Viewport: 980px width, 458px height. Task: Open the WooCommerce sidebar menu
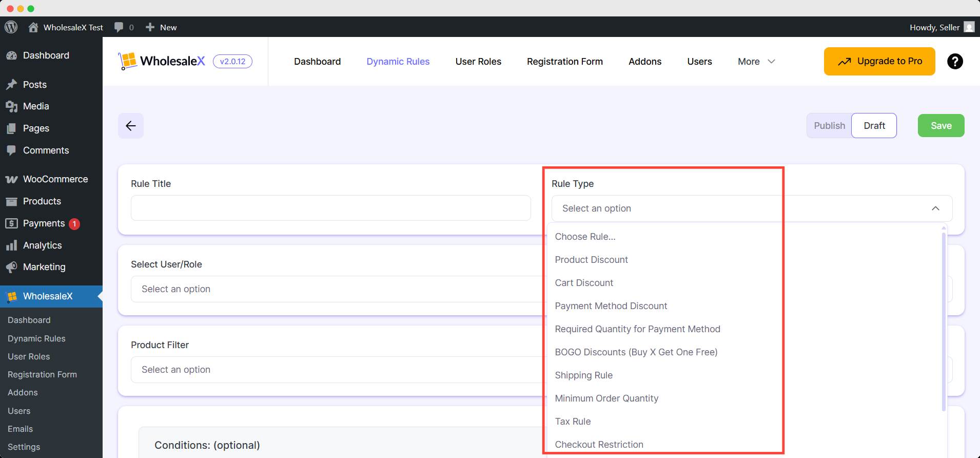(51, 179)
